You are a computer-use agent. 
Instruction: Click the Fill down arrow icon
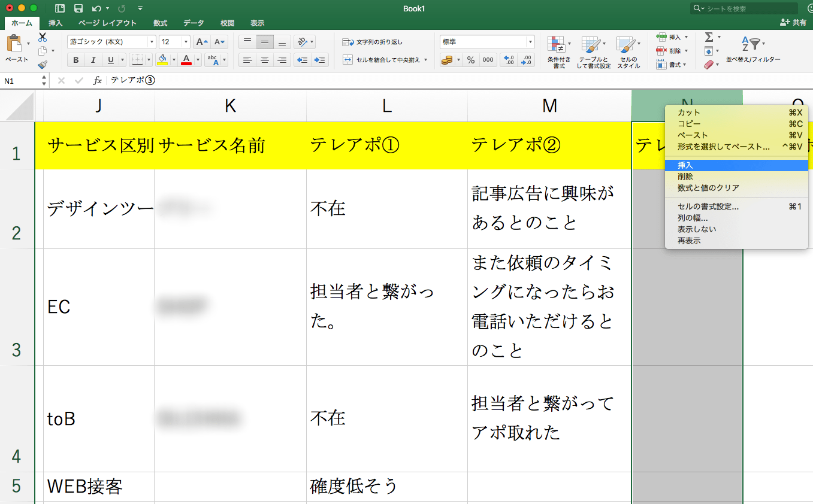click(709, 51)
